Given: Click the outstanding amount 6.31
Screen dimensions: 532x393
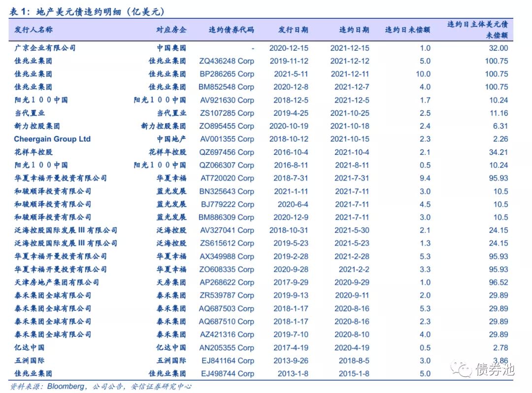Looking at the screenshot, I should pos(500,126).
